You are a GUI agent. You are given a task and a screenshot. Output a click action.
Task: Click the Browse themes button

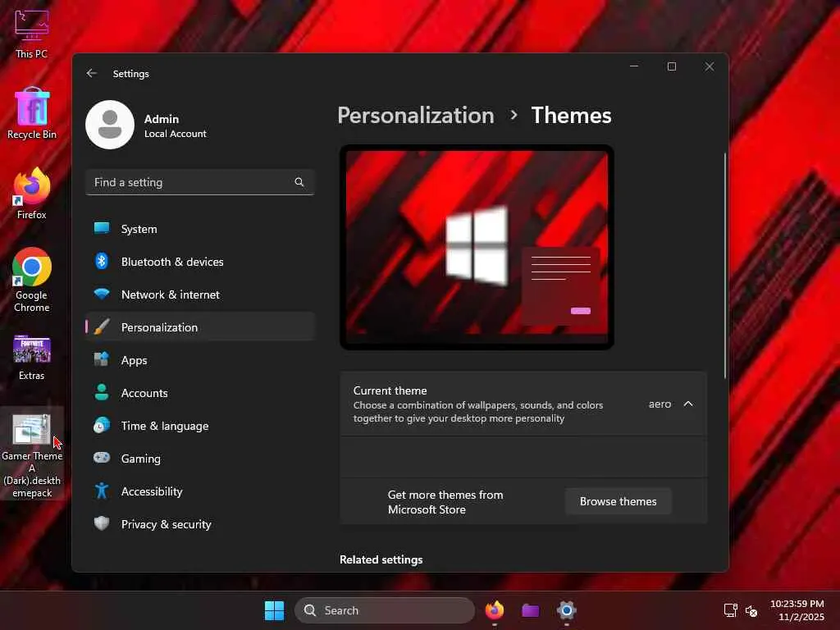619,501
